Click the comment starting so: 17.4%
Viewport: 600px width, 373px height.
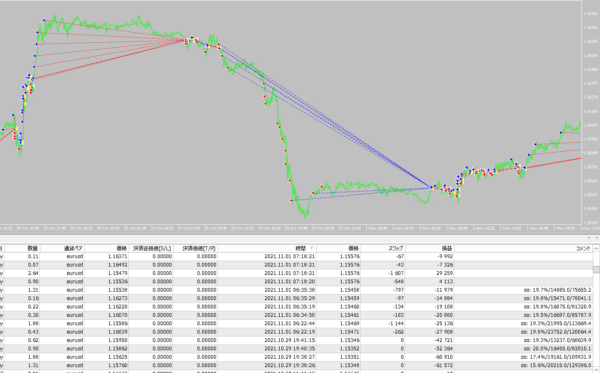click(x=556, y=357)
